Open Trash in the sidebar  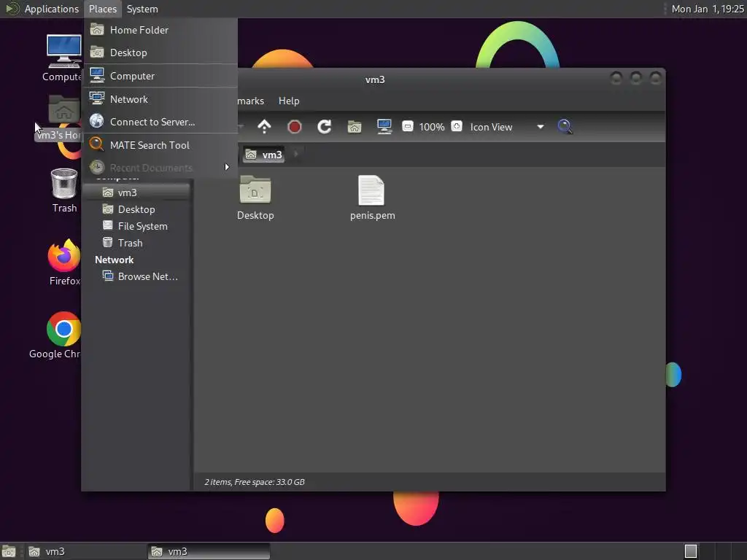click(136, 243)
